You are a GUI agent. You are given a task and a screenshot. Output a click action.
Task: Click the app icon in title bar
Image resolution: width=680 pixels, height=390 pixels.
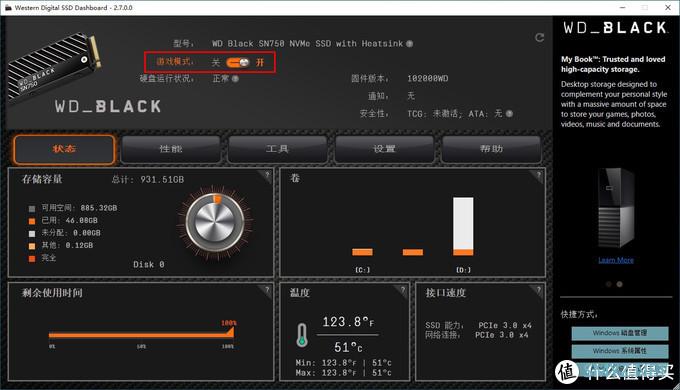pos(8,7)
